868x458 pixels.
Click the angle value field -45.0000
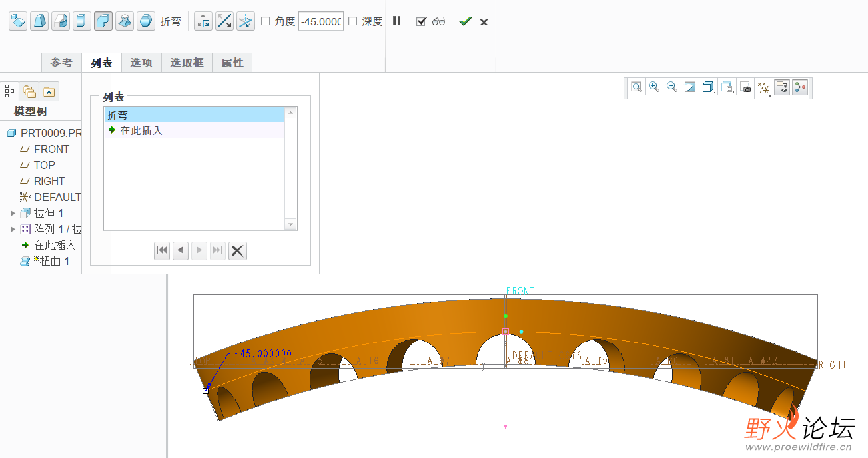(321, 21)
